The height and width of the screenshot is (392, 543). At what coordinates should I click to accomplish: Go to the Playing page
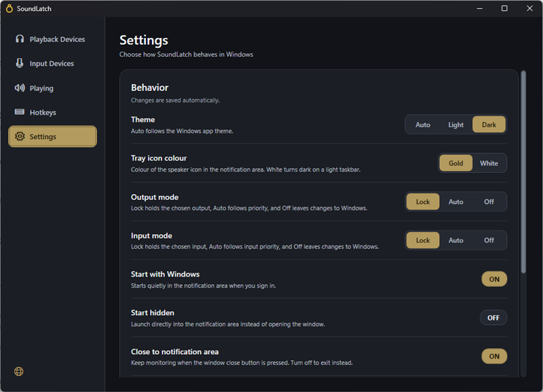coord(53,88)
